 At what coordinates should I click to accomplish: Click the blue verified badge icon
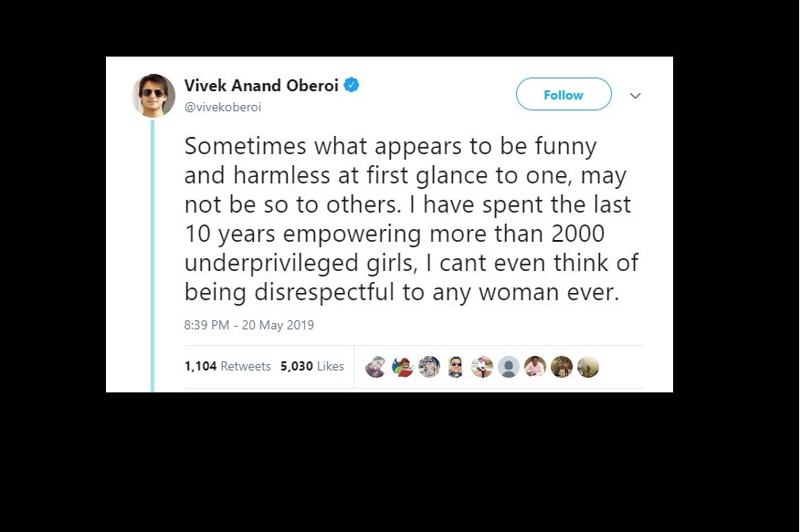(x=352, y=85)
